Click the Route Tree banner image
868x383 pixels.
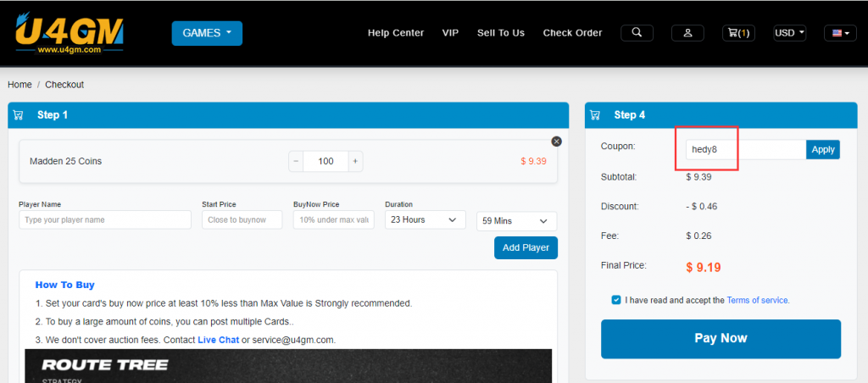[x=288, y=366]
